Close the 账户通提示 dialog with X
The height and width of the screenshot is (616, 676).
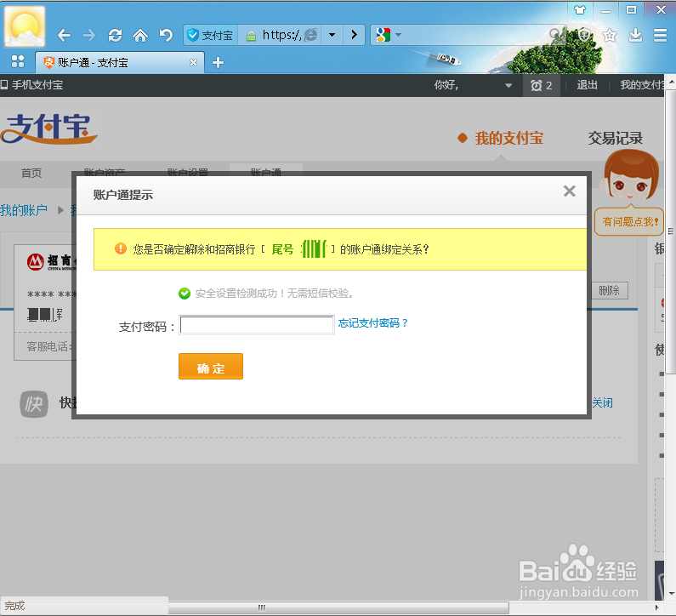tap(570, 191)
